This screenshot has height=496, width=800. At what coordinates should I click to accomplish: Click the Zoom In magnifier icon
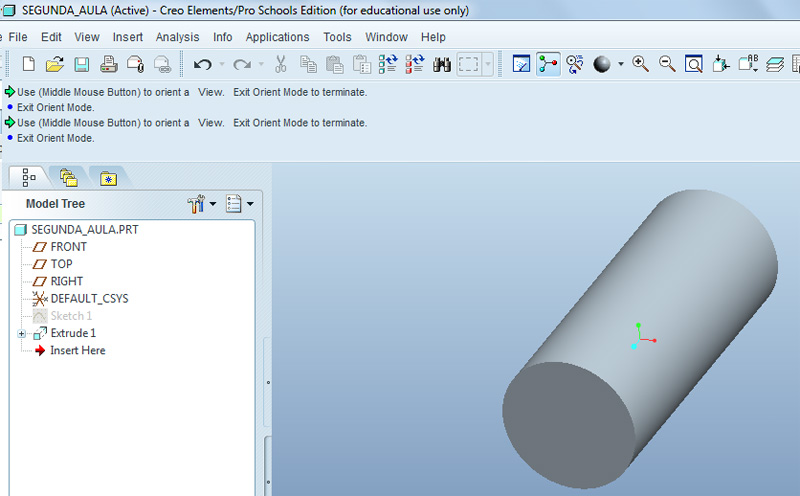641,64
